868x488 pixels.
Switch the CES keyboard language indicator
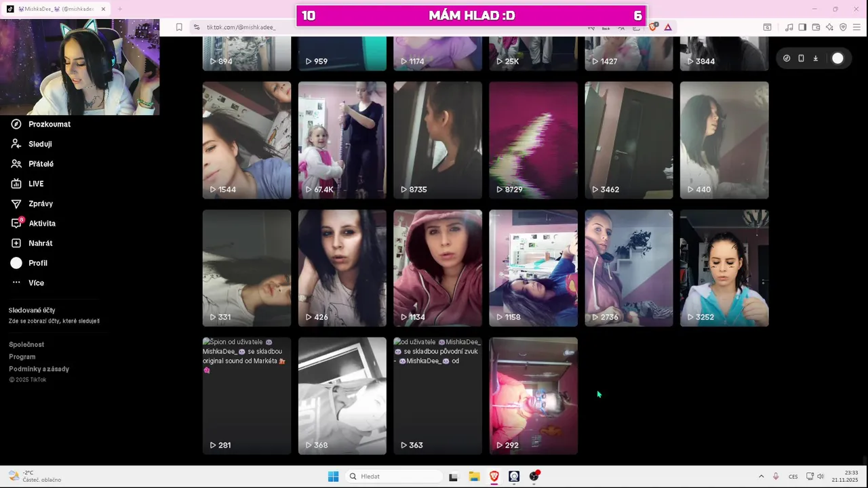[793, 476]
